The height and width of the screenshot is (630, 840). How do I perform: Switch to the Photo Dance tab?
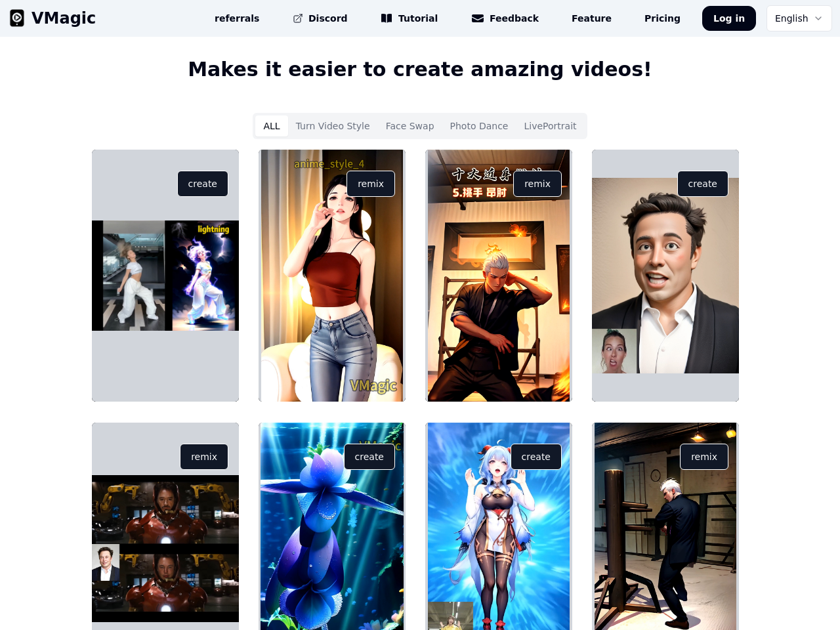tap(479, 126)
